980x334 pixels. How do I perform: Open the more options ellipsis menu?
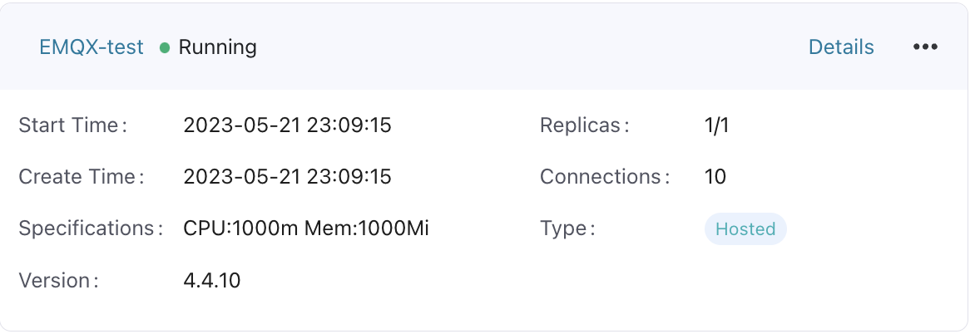click(x=925, y=47)
